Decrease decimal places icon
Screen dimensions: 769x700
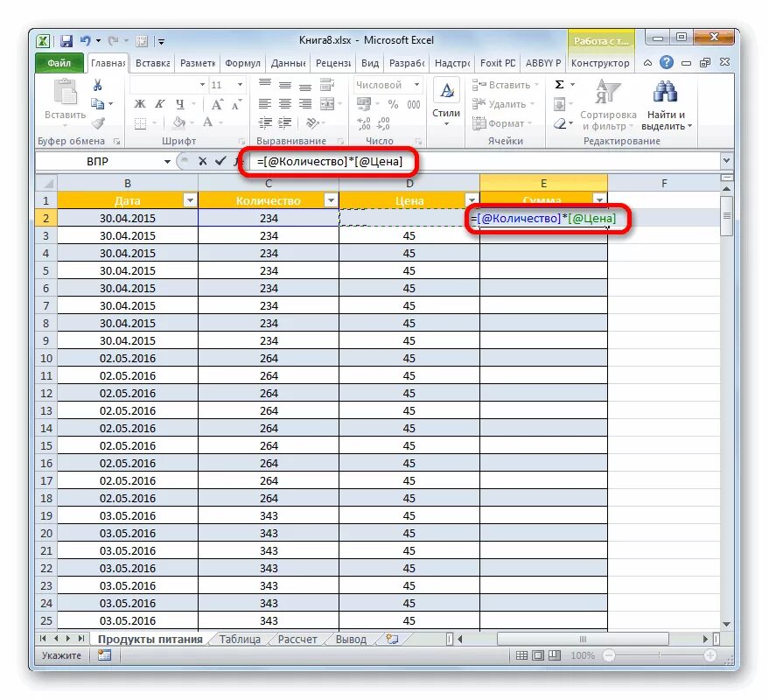(383, 123)
